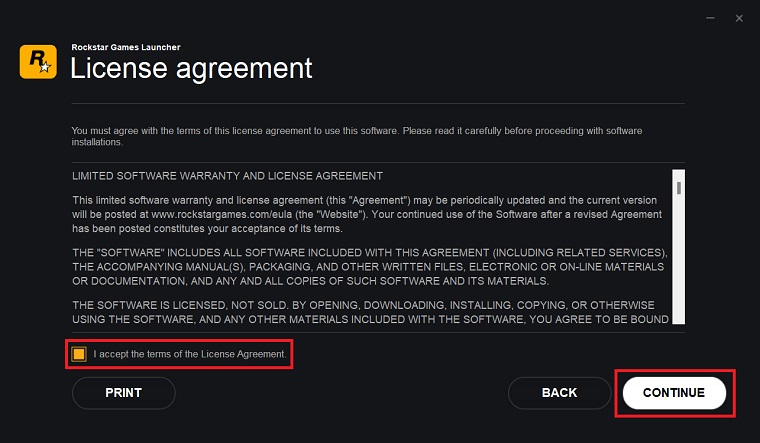Screen dimensions: 760x443
Task: Click the www.rockstargames.com/eula address text
Action: coord(222,215)
